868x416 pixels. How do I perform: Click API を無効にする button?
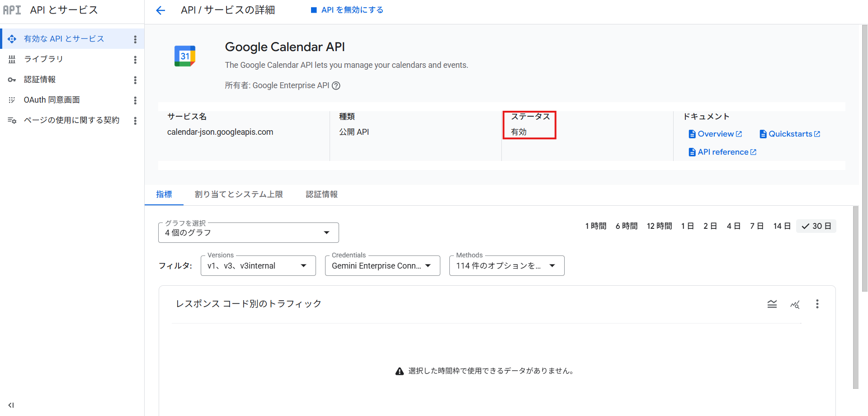(347, 10)
